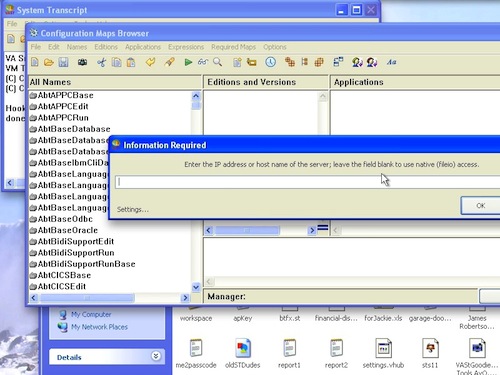Click the Save floppy disk icon
500x375 pixels.
pyautogui.click(x=63, y=62)
